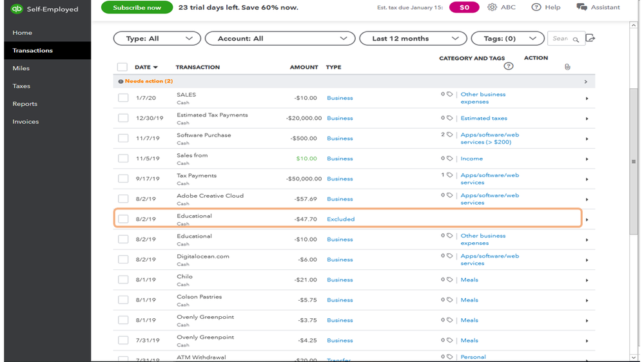Click the Subscribe now button
This screenshot has height=362, width=644.
[137, 8]
